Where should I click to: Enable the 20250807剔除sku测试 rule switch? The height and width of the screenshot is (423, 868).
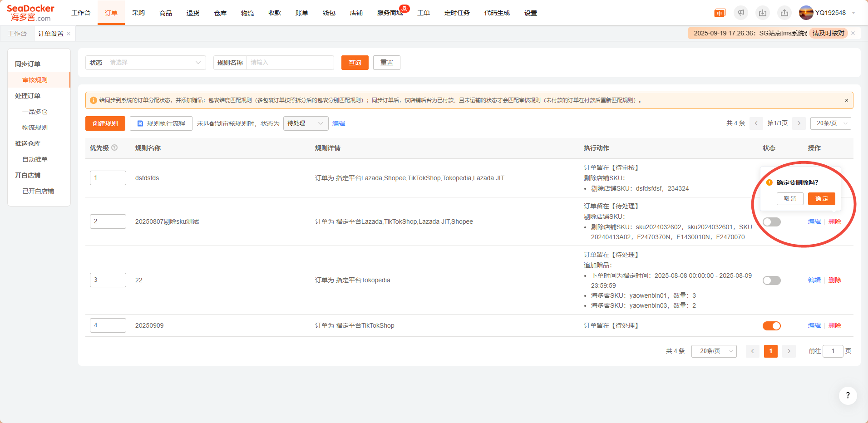point(771,222)
